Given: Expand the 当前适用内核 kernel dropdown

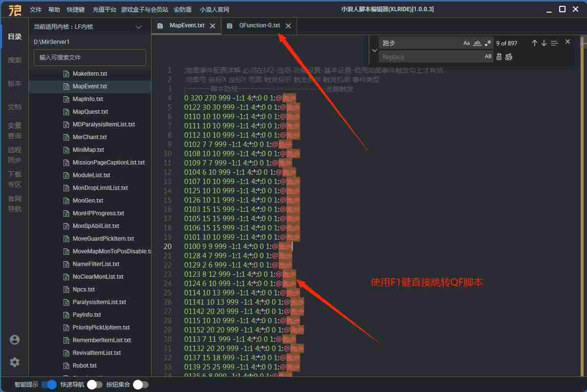Looking at the screenshot, I should pos(138,27).
